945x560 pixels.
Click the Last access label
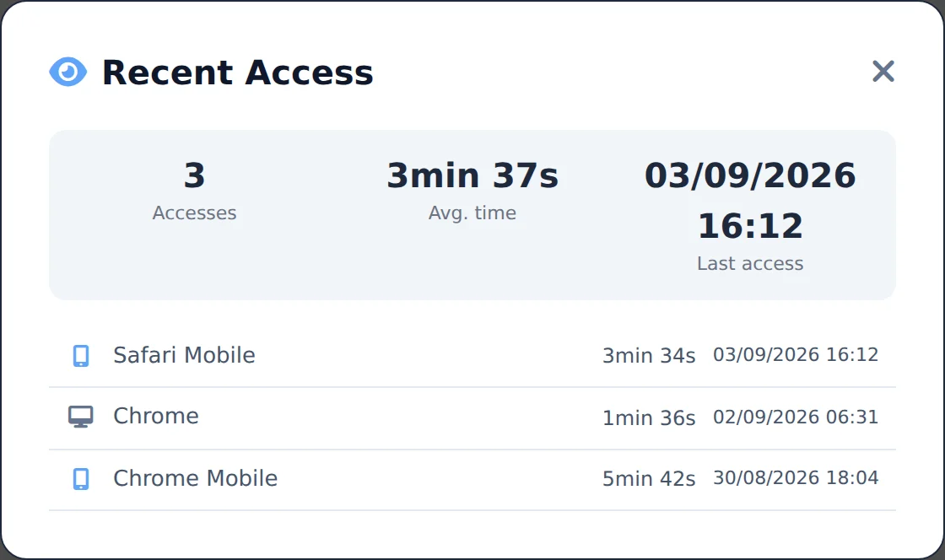click(x=750, y=263)
